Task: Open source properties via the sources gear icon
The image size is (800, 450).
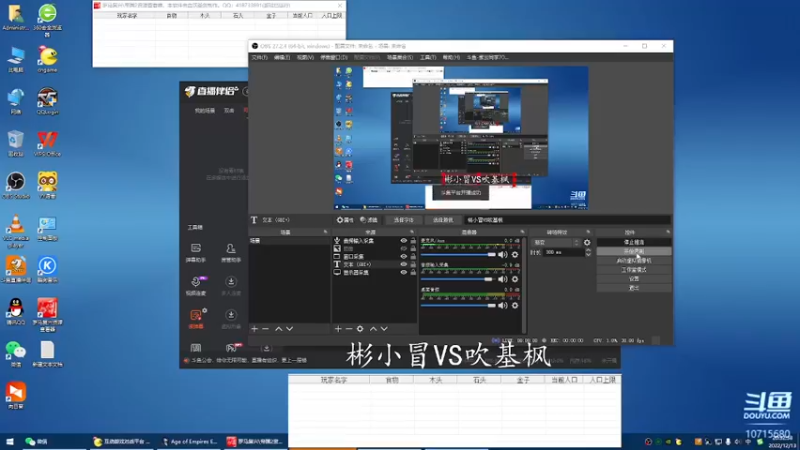Action: pos(360,329)
